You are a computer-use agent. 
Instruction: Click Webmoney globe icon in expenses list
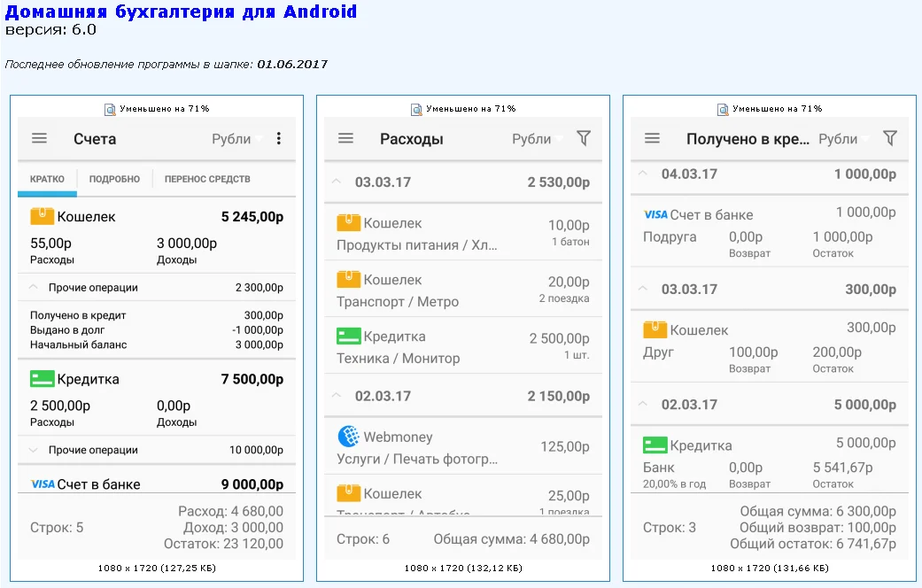click(348, 437)
